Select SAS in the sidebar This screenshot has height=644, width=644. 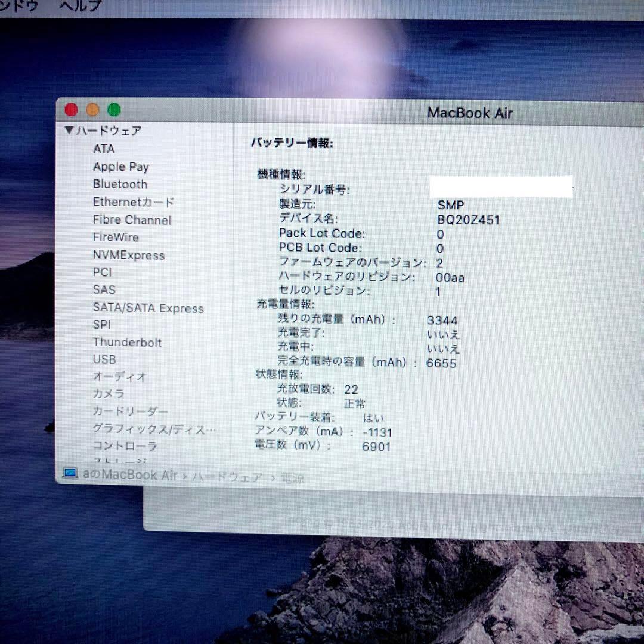click(104, 290)
